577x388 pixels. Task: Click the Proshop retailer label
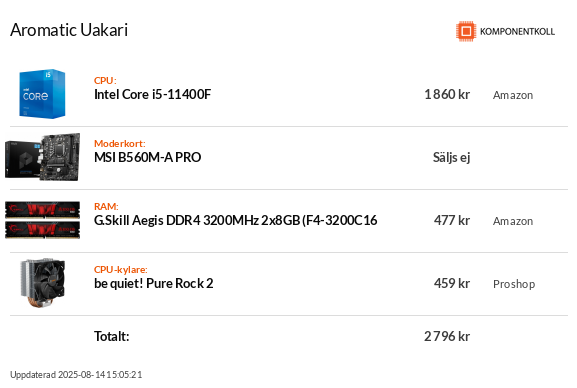514,284
